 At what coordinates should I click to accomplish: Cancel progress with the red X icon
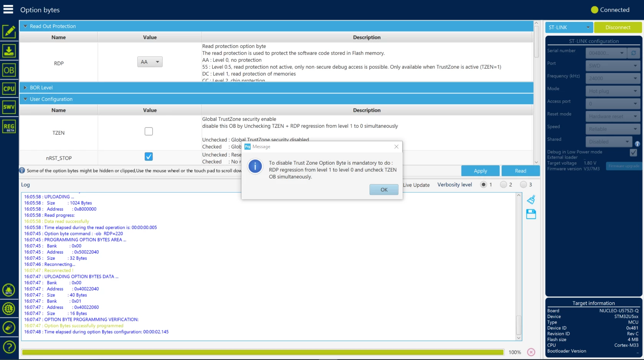coord(531,352)
